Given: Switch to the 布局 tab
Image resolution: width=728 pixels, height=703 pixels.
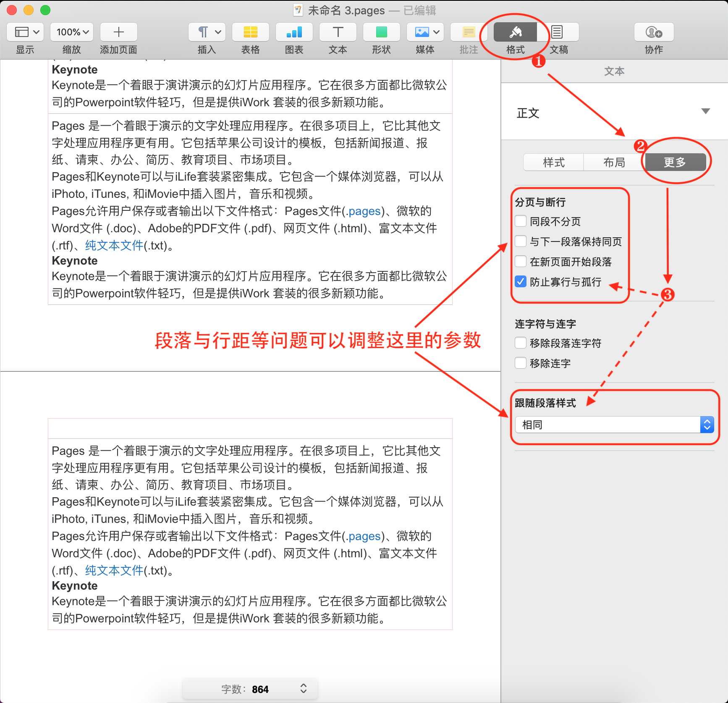Looking at the screenshot, I should (614, 162).
